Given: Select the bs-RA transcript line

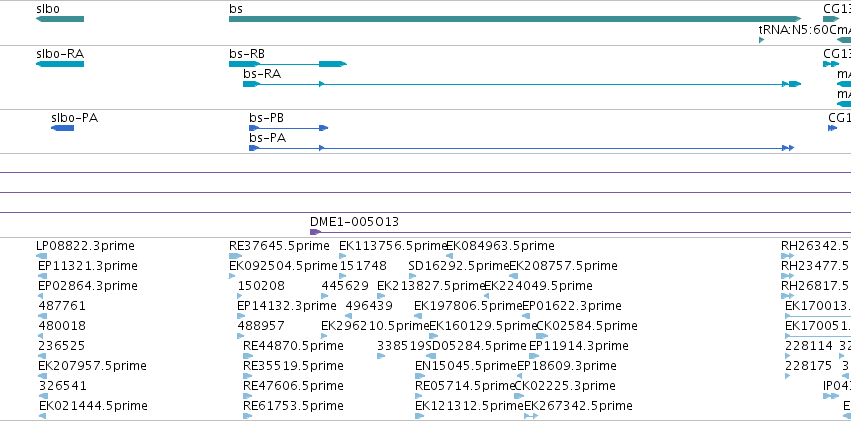Looking at the screenshot, I should [x=522, y=84].
